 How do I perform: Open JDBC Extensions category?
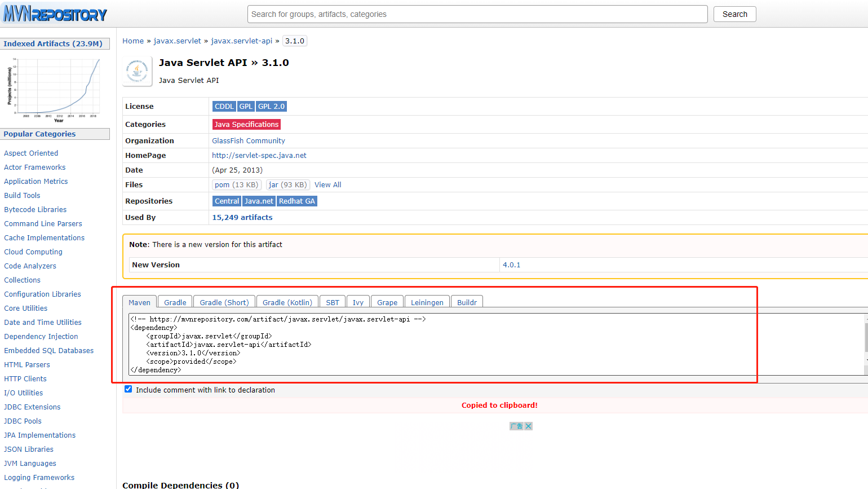point(32,407)
